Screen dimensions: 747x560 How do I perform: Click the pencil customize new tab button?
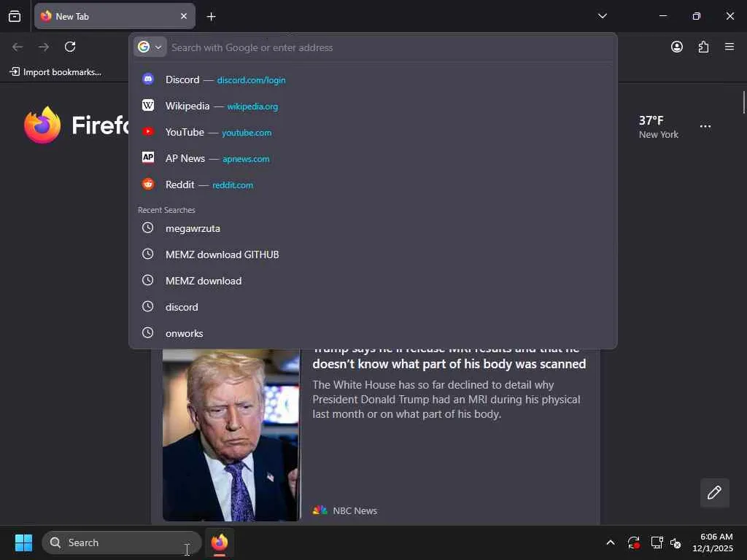click(x=714, y=492)
